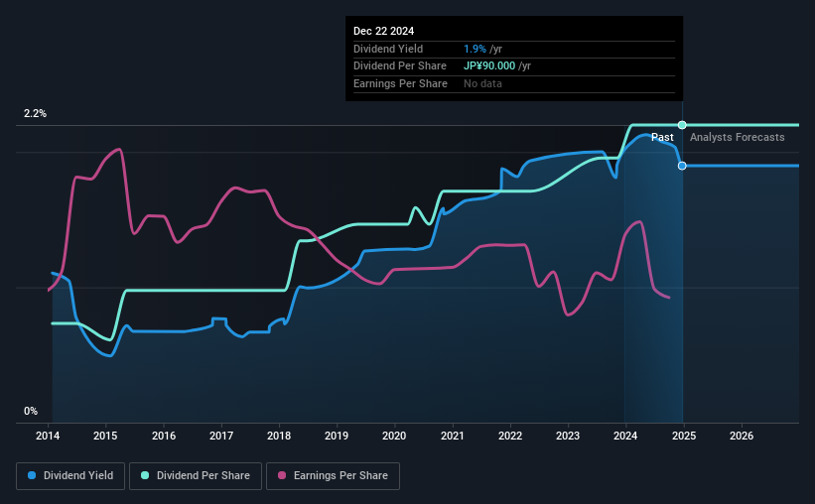815x504 pixels.
Task: Click the 'Past' label on chart
Action: coord(662,137)
